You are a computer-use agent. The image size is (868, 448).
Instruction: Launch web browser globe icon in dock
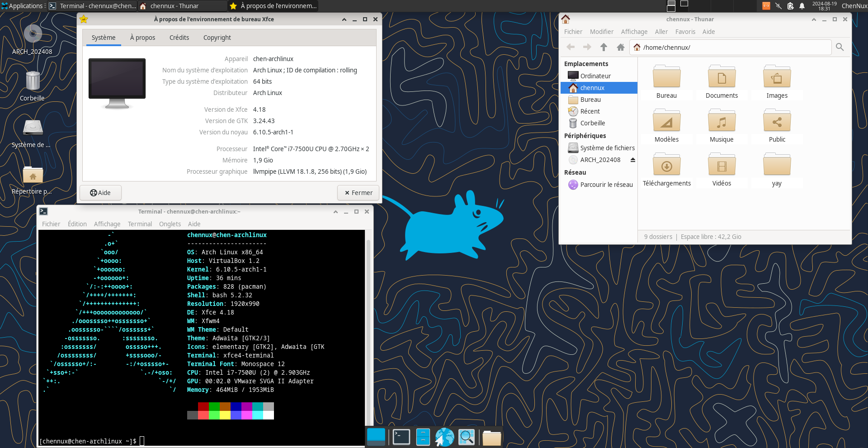tap(445, 437)
